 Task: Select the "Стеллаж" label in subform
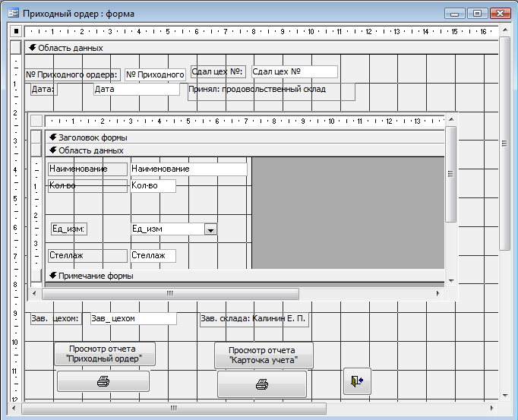[87, 256]
